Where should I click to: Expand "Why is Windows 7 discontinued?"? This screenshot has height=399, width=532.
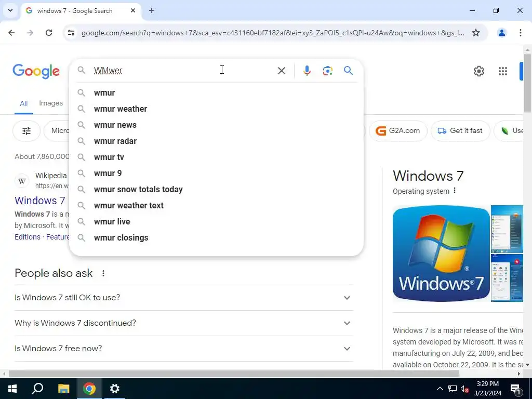(x=184, y=323)
